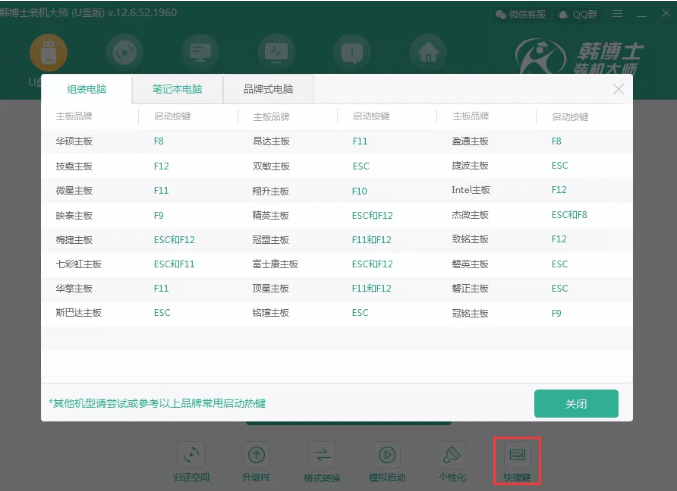Click the disc icon in top toolbar

point(124,53)
